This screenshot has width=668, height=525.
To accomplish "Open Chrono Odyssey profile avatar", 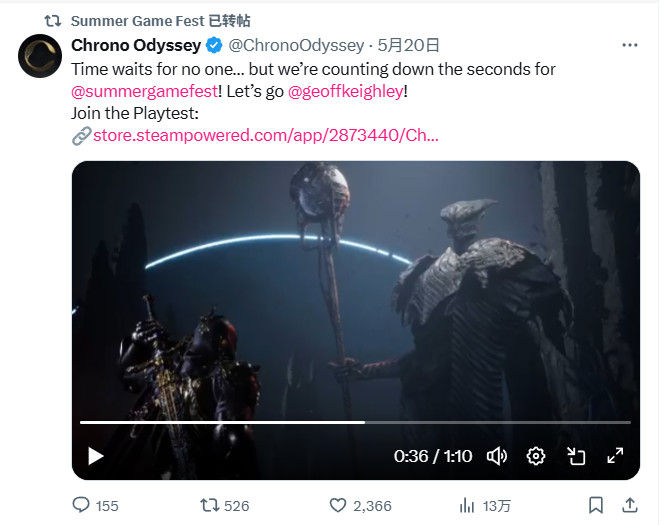I will [x=40, y=56].
